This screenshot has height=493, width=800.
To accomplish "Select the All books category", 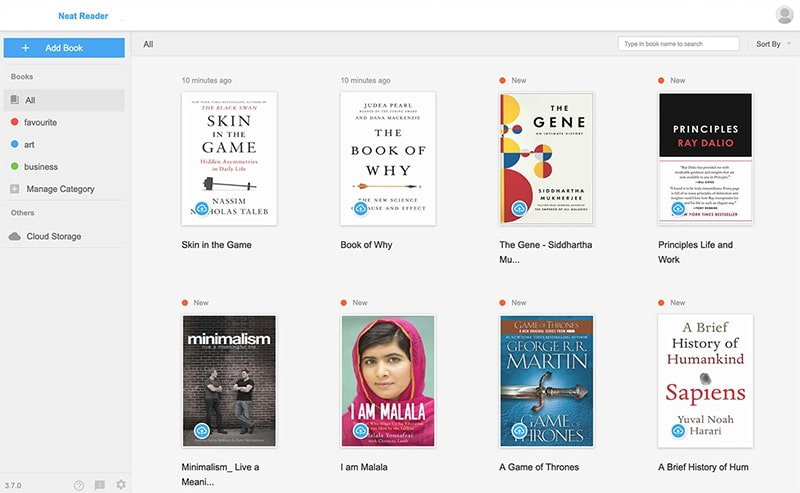I will coord(64,100).
